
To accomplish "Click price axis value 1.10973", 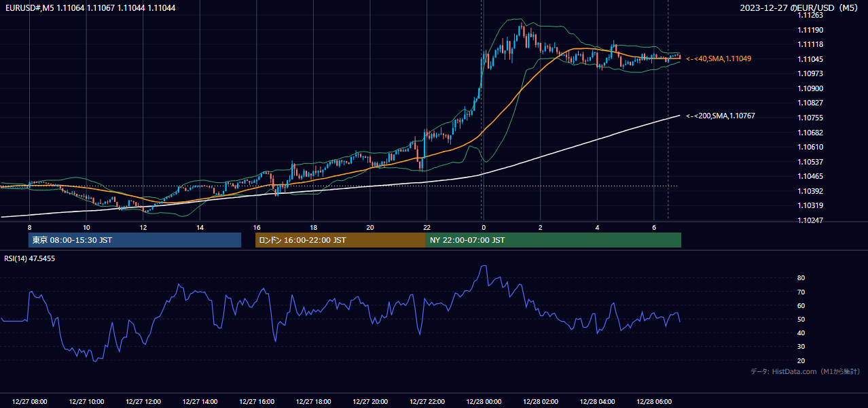I will click(810, 73).
